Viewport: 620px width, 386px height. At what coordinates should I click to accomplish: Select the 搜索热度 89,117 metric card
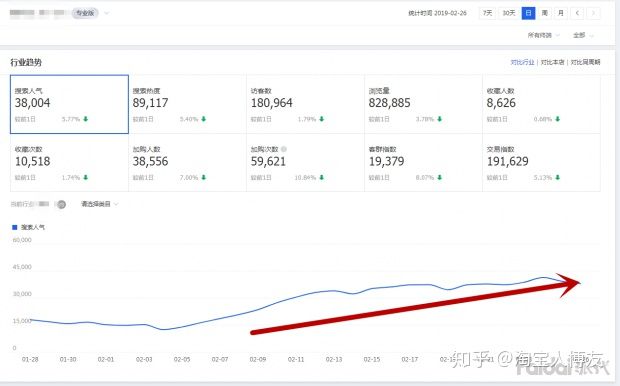click(187, 104)
